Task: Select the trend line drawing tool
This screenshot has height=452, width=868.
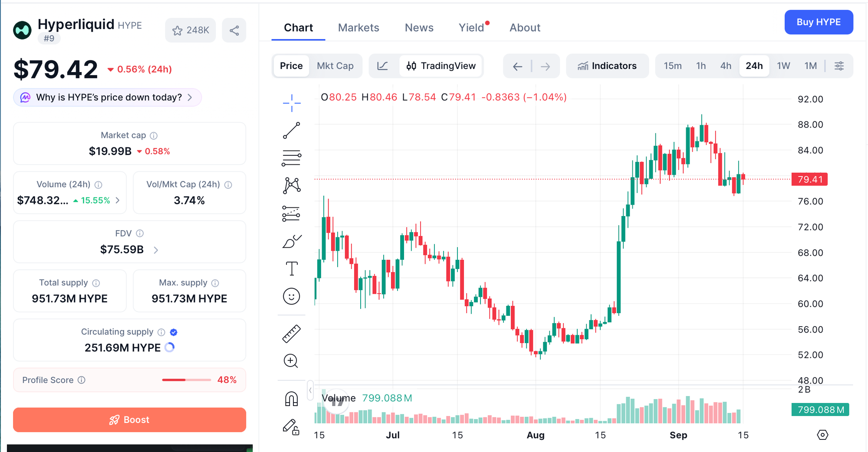Action: point(291,131)
